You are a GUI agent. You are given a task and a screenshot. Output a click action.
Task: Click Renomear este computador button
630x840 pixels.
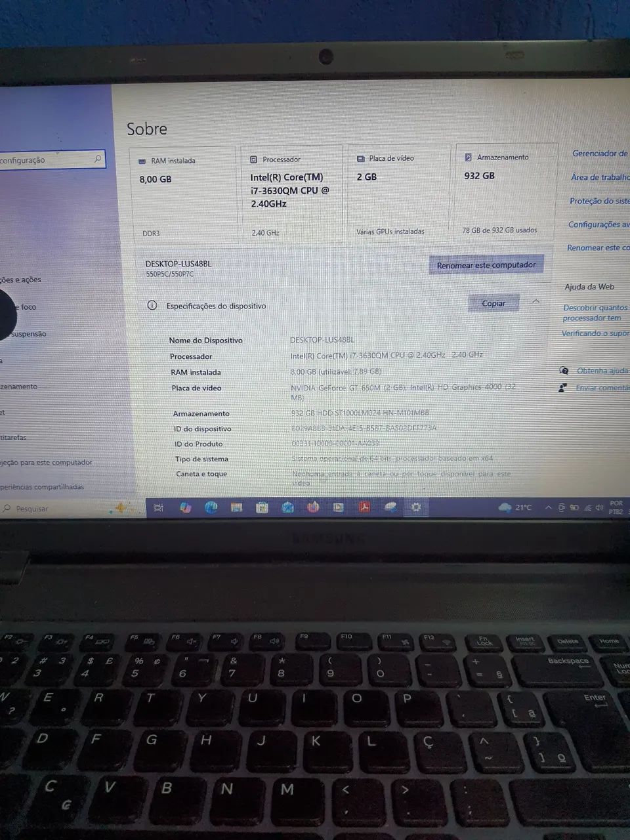click(x=486, y=265)
